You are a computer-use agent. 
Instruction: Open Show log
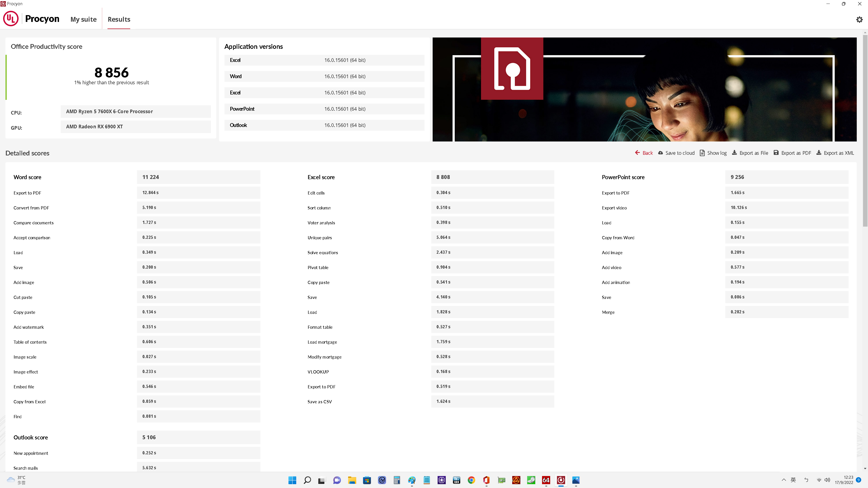[x=713, y=153]
